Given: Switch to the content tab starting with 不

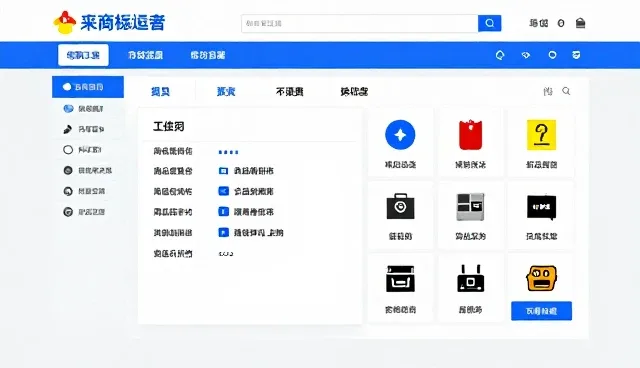Looking at the screenshot, I should (x=289, y=91).
